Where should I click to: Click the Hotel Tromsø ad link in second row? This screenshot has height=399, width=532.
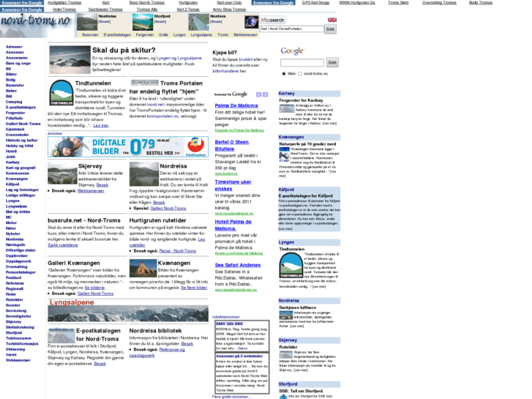[x=64, y=10]
